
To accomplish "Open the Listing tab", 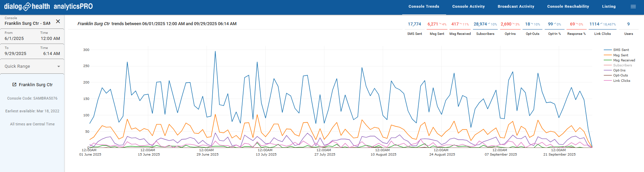I will pos(608,7).
